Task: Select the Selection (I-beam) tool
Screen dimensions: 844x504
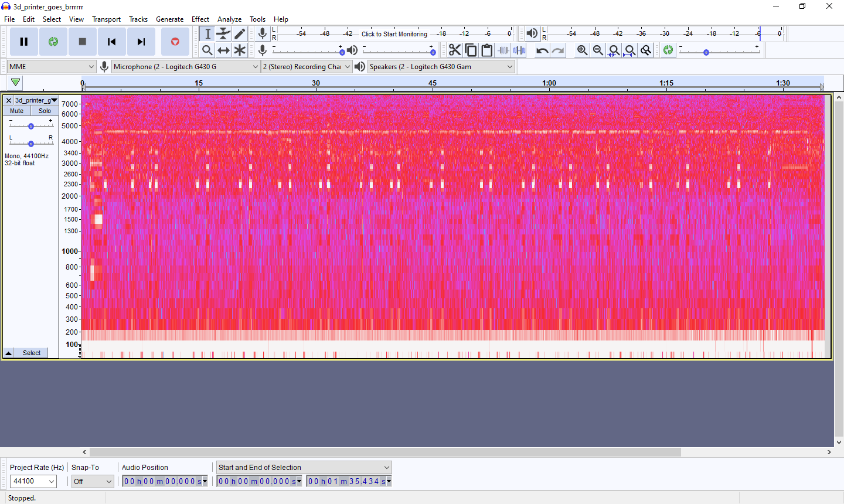Action: [207, 34]
